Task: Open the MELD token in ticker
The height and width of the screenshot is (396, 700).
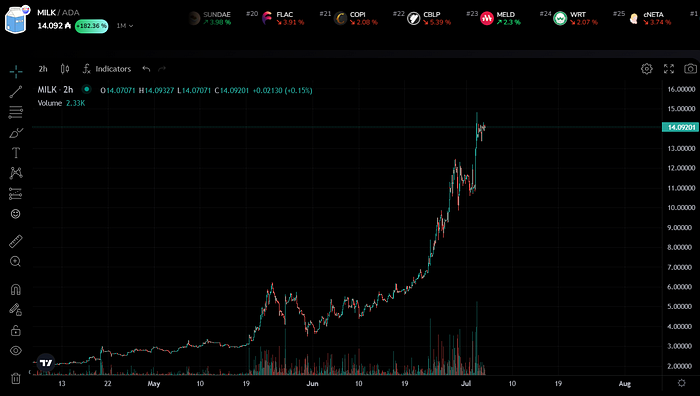Action: tap(500, 18)
